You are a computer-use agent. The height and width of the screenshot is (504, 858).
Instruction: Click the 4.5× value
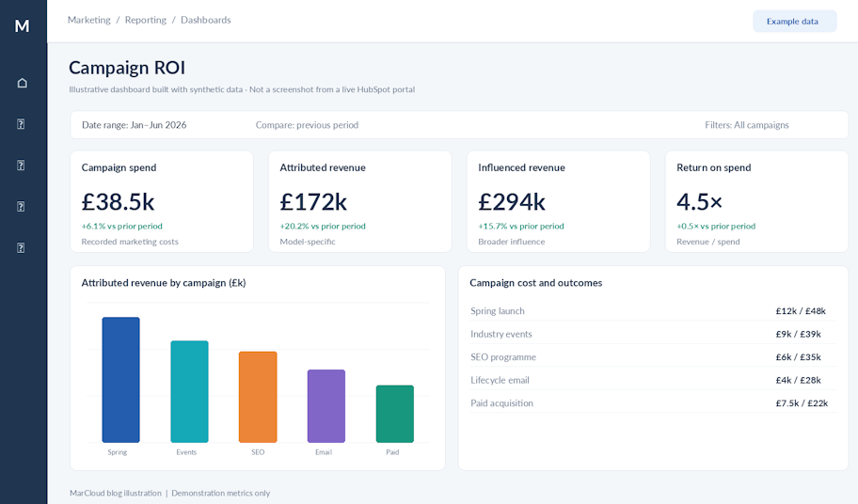pos(699,202)
